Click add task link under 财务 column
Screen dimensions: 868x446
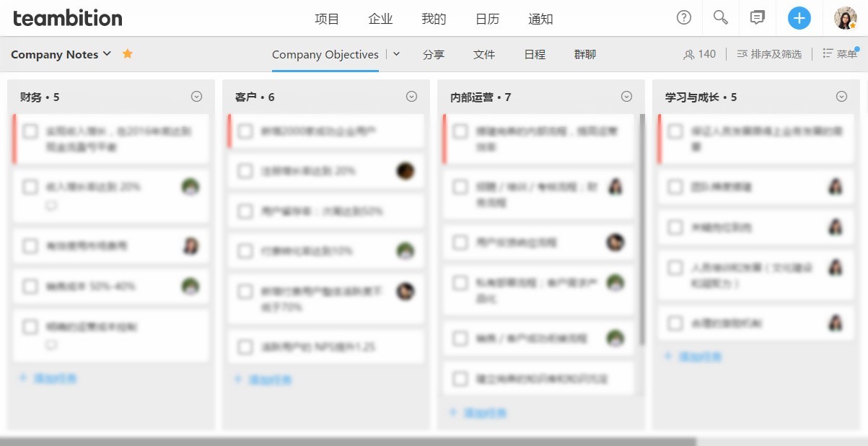(x=48, y=377)
